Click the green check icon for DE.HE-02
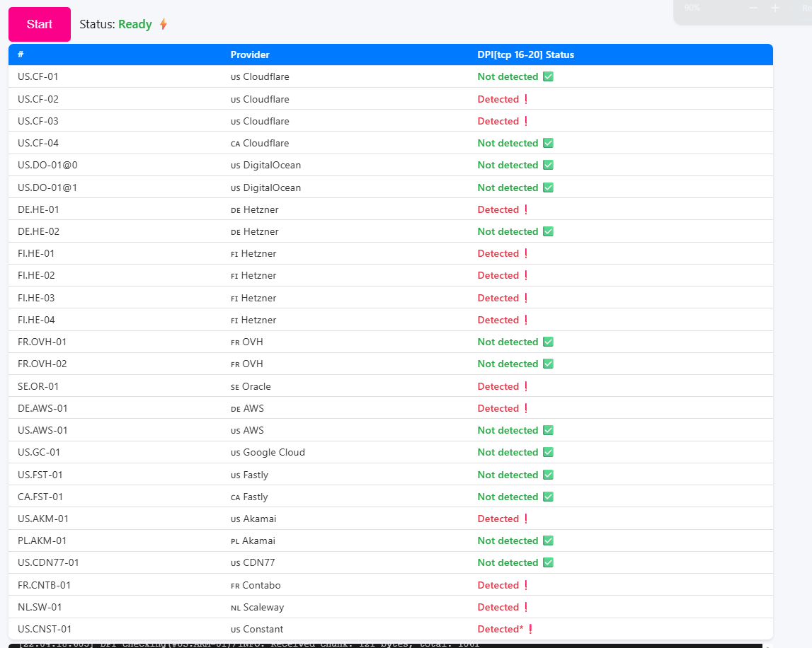 tap(549, 231)
